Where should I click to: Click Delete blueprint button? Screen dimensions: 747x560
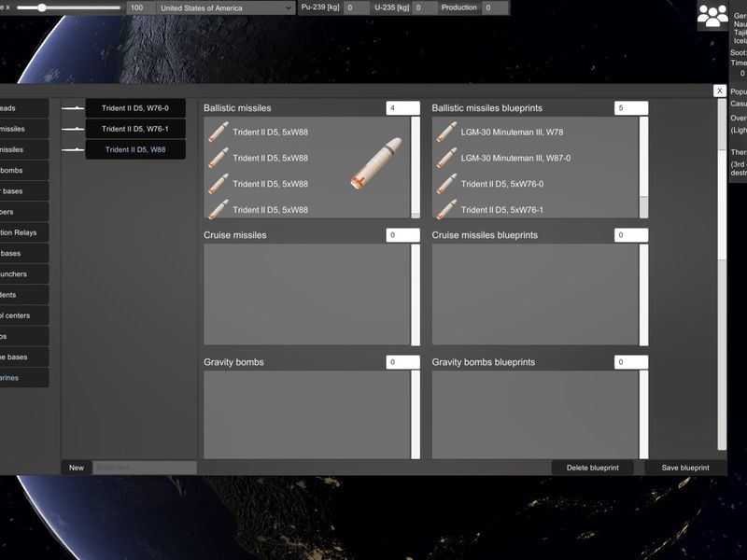pos(593,468)
